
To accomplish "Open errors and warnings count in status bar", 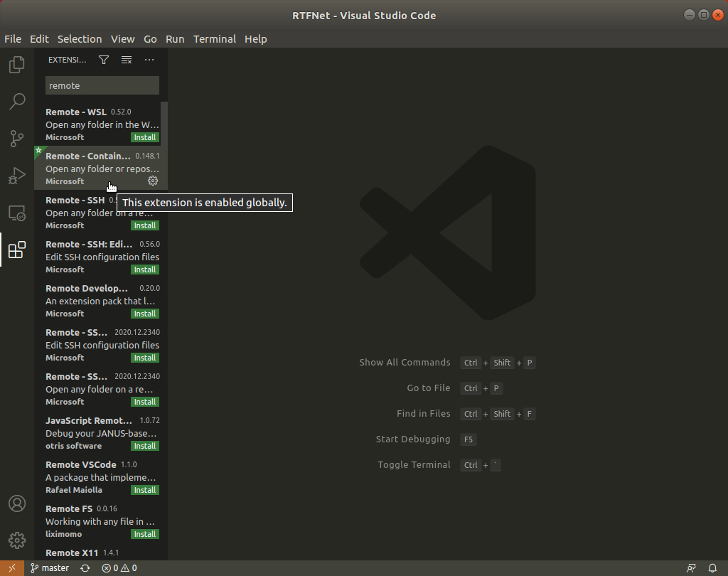I will pyautogui.click(x=119, y=568).
